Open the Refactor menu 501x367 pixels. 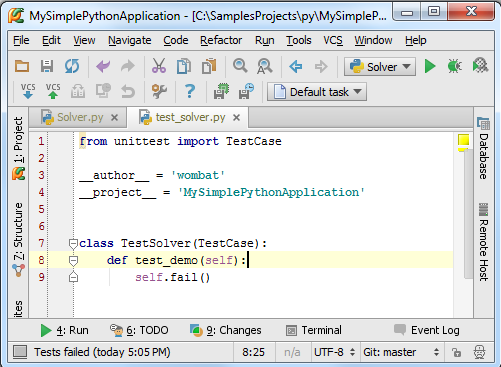[221, 40]
